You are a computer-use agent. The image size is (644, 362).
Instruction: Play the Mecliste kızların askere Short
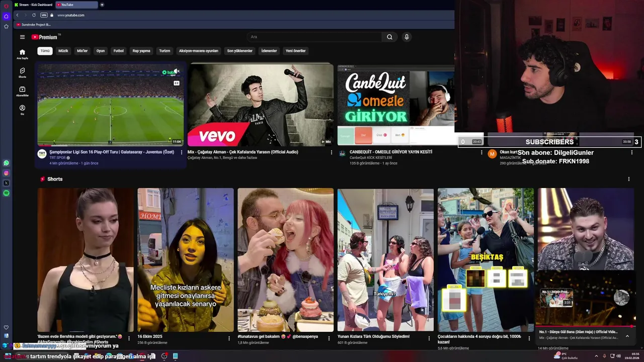[x=186, y=260]
